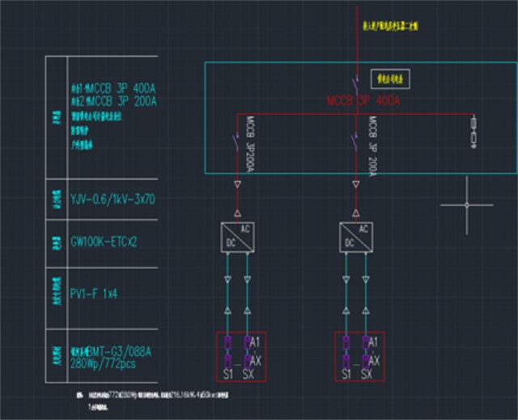Click the crosshair cursor marker

click(466, 205)
